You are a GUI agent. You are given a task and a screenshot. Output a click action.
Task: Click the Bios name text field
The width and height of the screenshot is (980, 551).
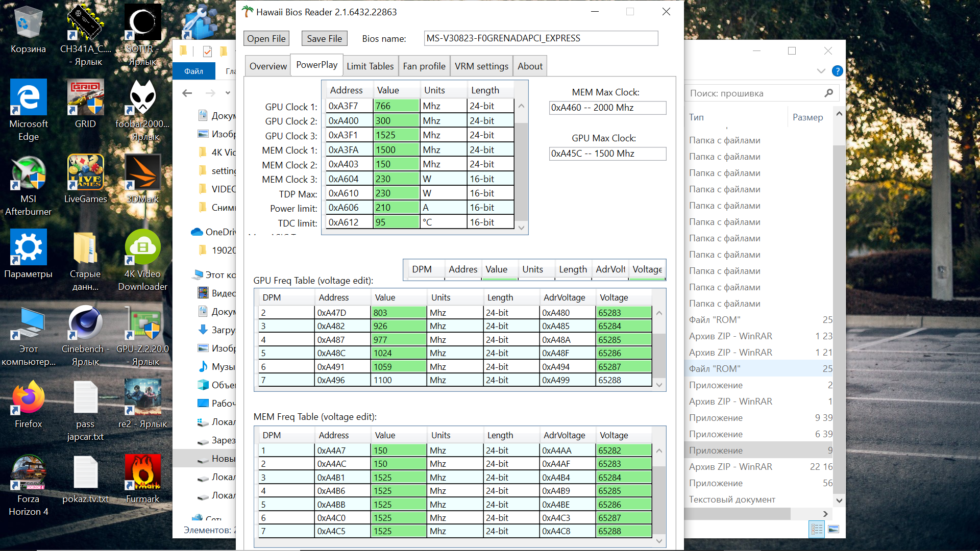point(541,38)
